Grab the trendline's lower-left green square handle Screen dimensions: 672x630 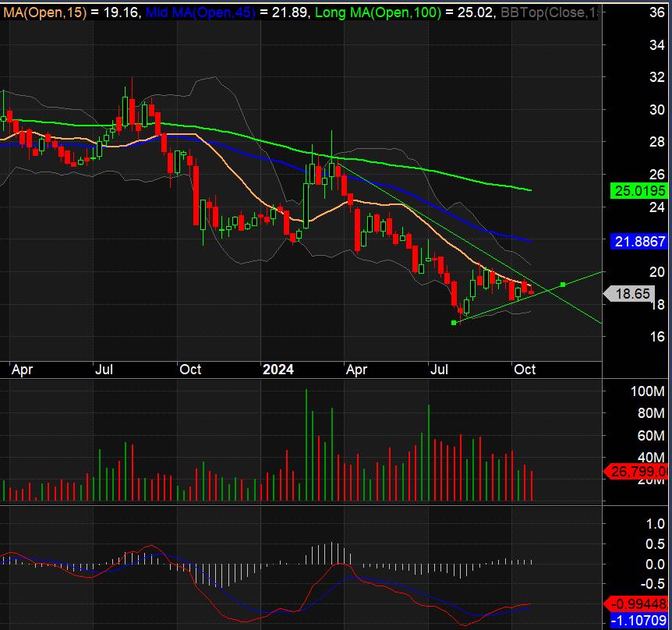coord(454,322)
